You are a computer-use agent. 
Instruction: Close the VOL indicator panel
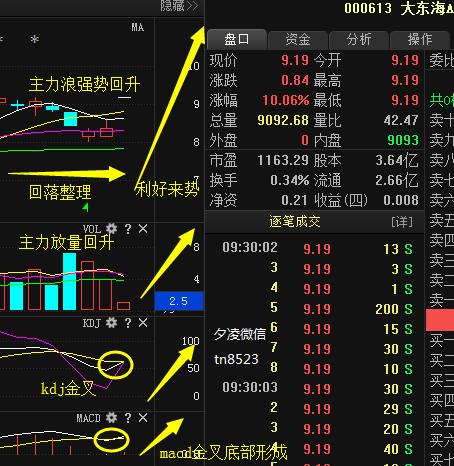click(x=143, y=229)
